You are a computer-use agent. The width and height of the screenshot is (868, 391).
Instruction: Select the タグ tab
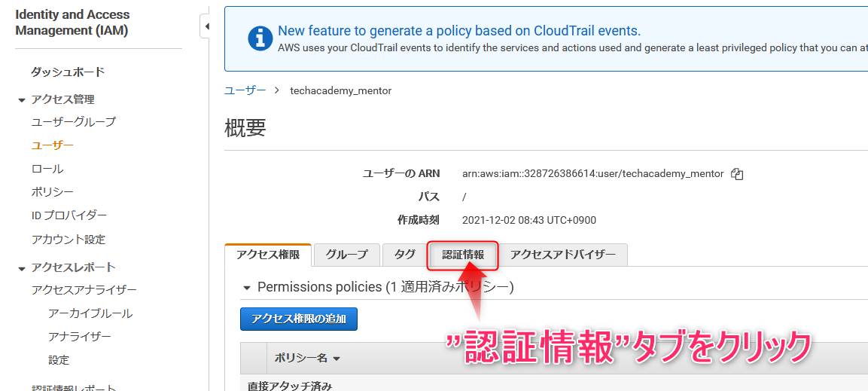pyautogui.click(x=404, y=255)
